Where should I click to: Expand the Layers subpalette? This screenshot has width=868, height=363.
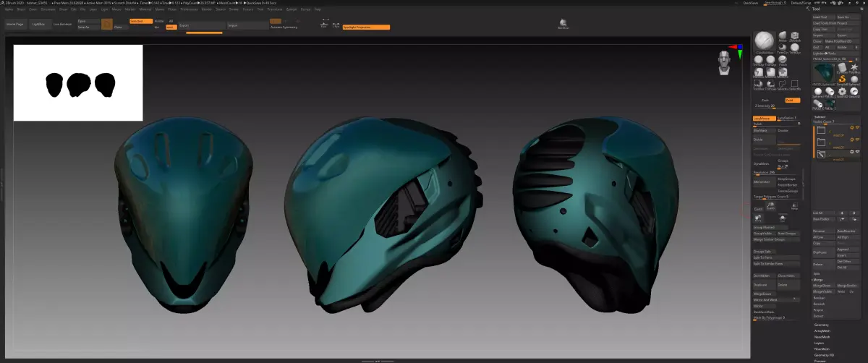point(820,343)
